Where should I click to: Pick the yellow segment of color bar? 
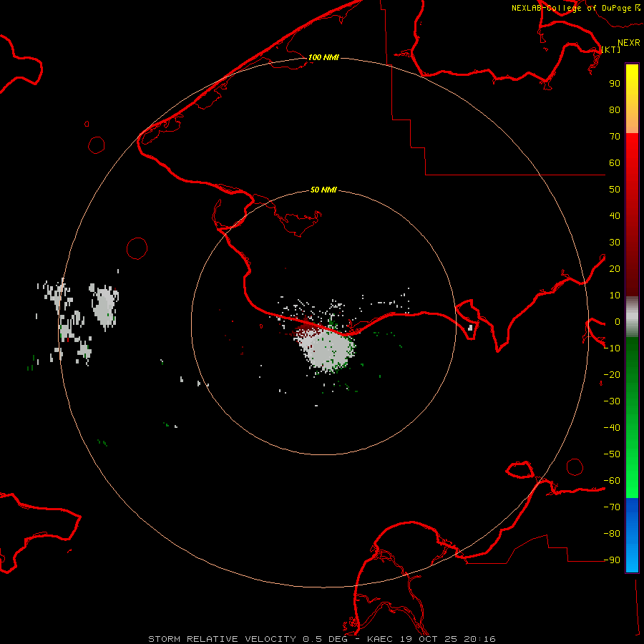coord(632,99)
